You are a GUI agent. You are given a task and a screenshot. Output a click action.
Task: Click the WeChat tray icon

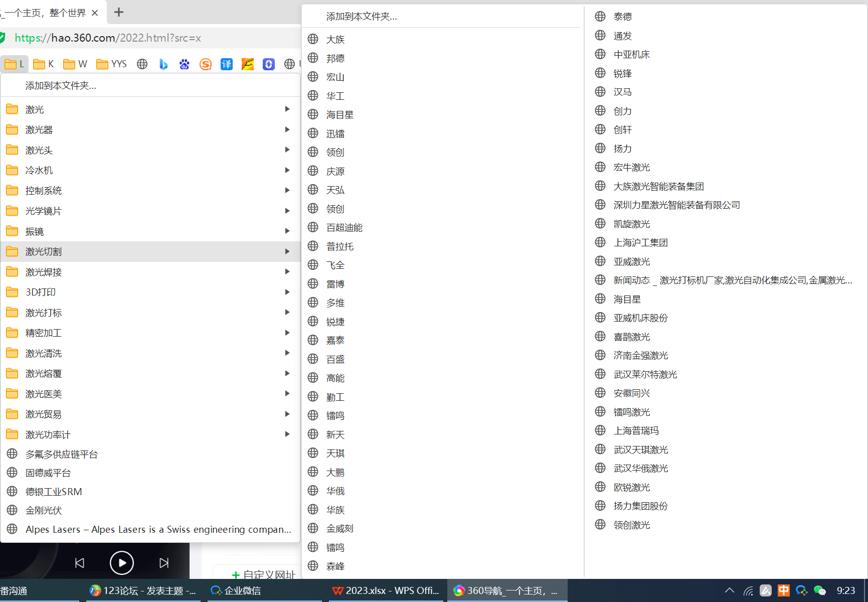click(820, 590)
